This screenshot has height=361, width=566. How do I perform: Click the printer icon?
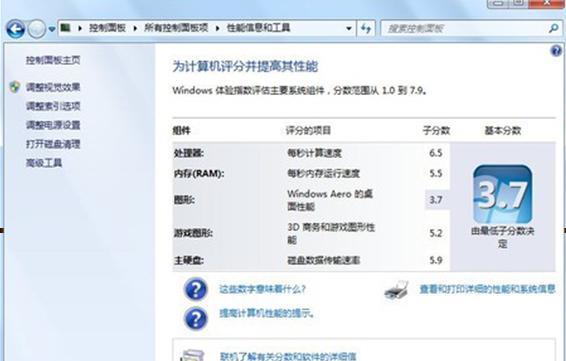pyautogui.click(x=396, y=290)
